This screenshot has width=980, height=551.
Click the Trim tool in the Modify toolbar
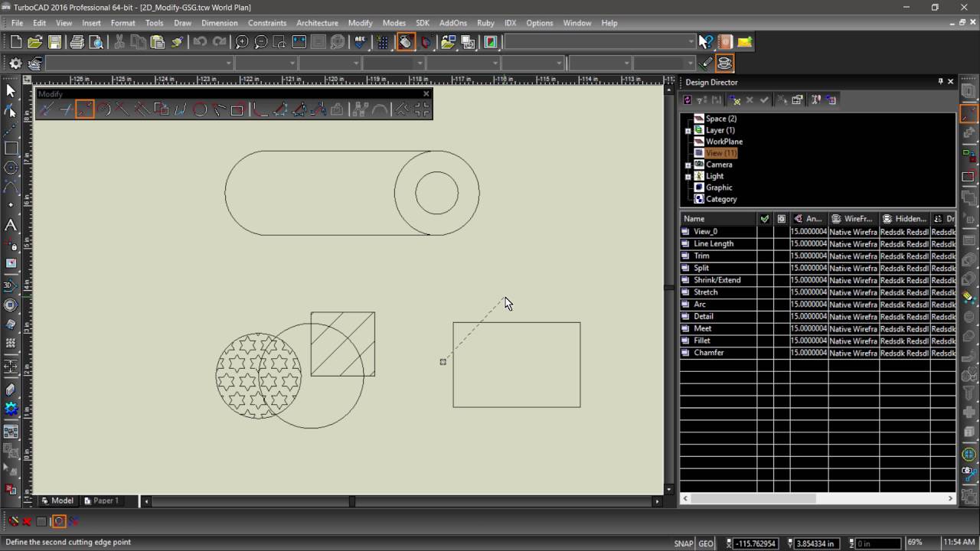click(x=66, y=110)
